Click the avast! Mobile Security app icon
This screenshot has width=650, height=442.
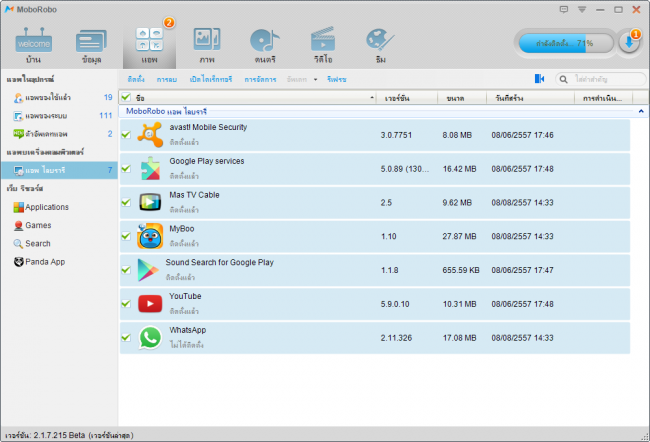(x=150, y=135)
